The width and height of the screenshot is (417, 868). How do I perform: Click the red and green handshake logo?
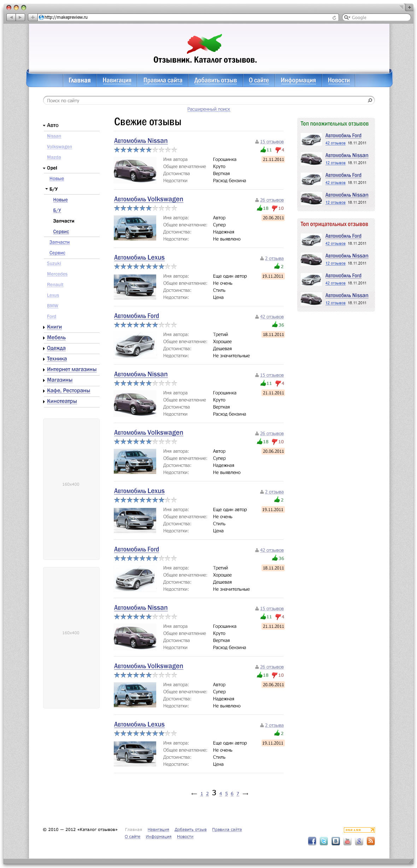pos(204,44)
